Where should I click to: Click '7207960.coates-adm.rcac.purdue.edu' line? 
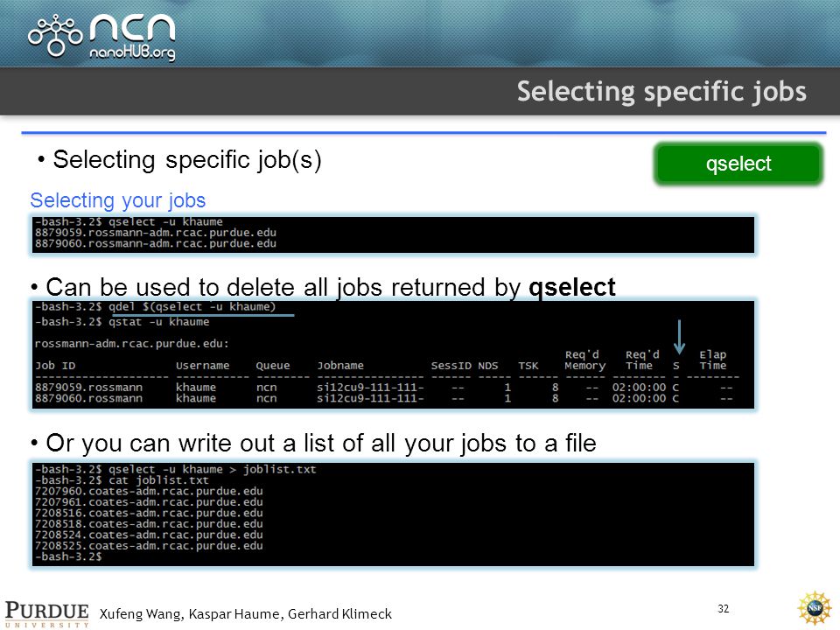pos(149,491)
